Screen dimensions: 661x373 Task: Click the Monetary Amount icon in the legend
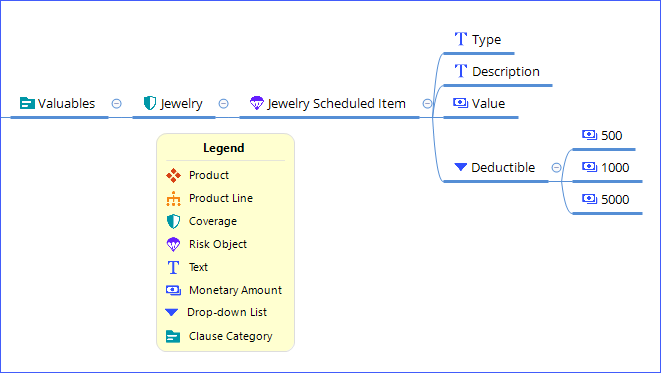(173, 290)
